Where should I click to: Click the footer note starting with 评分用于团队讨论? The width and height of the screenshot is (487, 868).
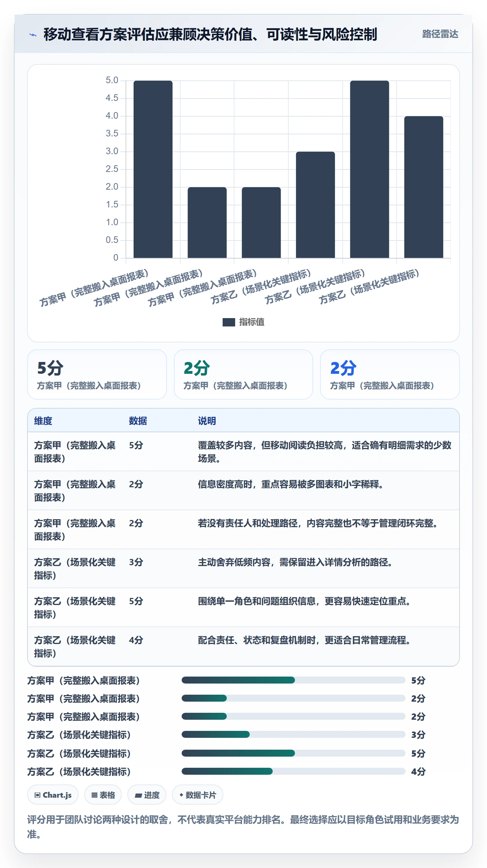point(243,827)
